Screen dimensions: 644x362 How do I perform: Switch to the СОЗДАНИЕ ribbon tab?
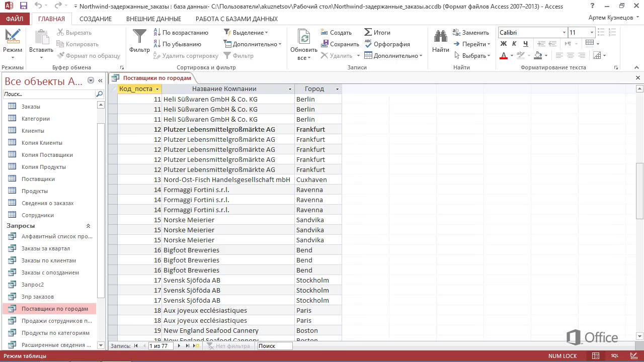96,19
